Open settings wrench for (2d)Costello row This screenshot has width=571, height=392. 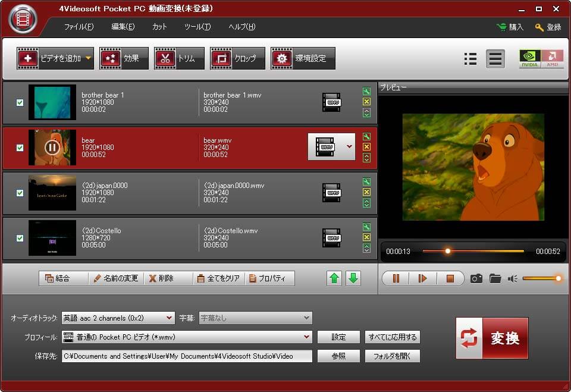pyautogui.click(x=367, y=227)
